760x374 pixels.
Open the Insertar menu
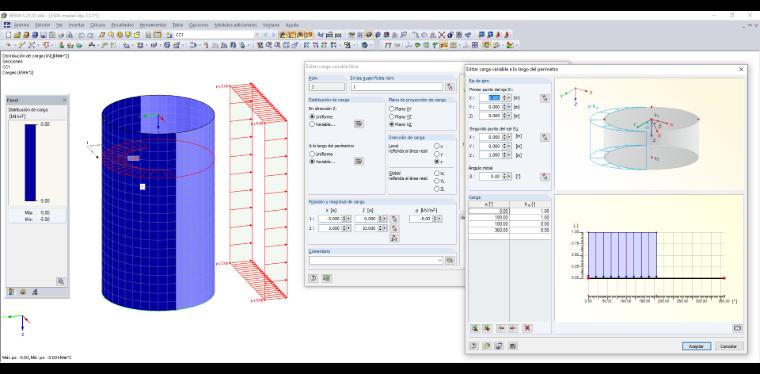click(76, 25)
